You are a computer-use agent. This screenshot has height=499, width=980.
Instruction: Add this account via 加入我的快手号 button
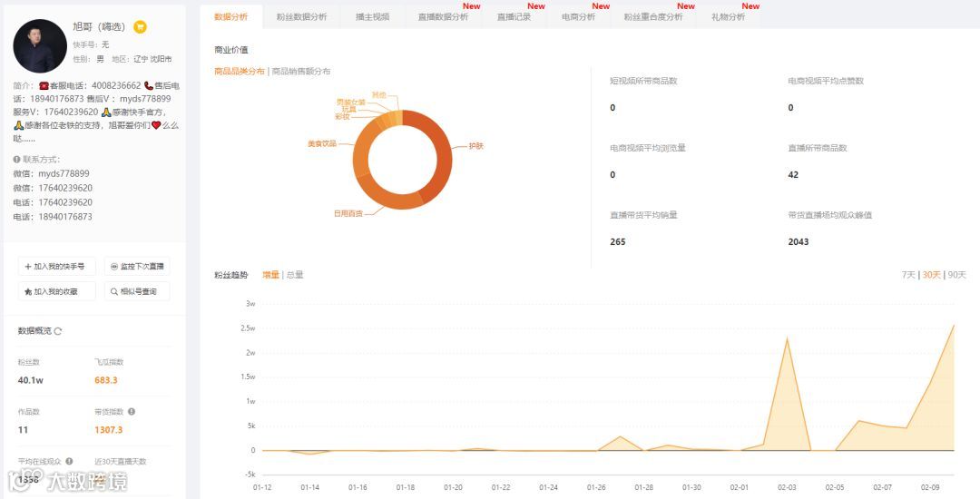click(x=57, y=266)
